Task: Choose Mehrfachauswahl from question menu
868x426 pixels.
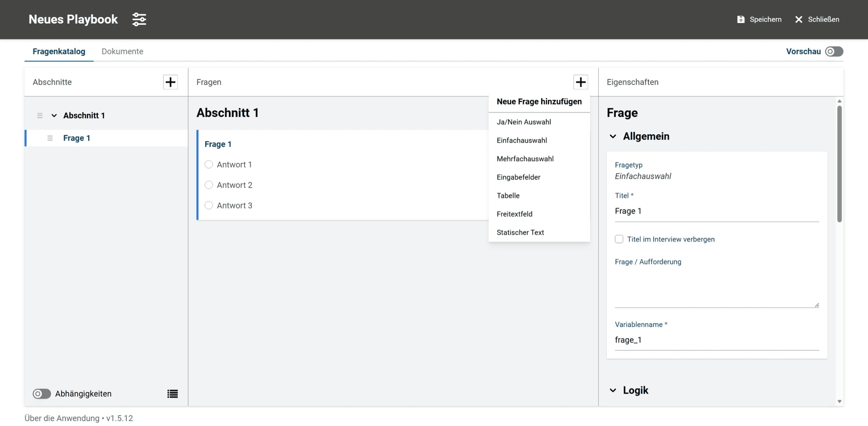Action: pos(525,159)
